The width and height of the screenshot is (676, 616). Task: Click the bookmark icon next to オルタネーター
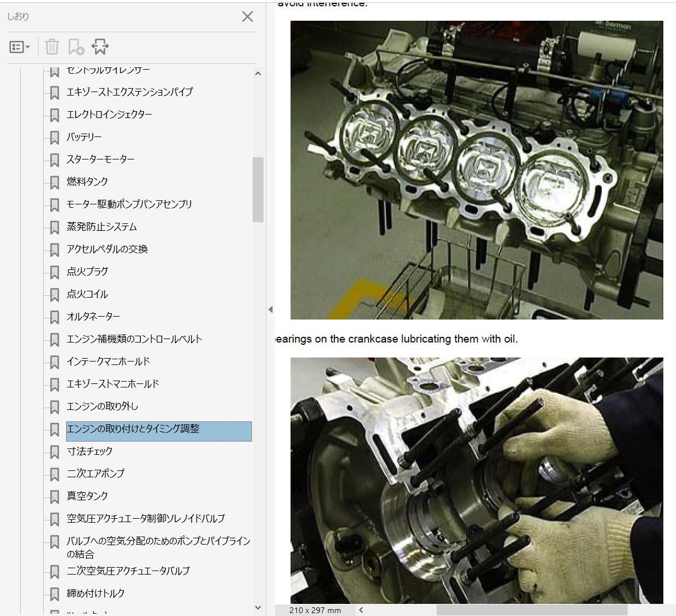(55, 317)
